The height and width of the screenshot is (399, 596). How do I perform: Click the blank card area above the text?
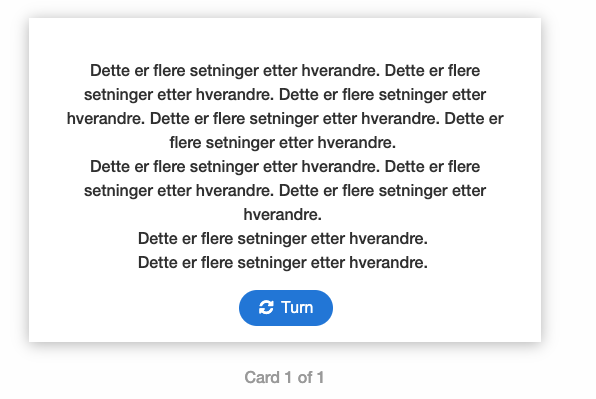point(285,38)
